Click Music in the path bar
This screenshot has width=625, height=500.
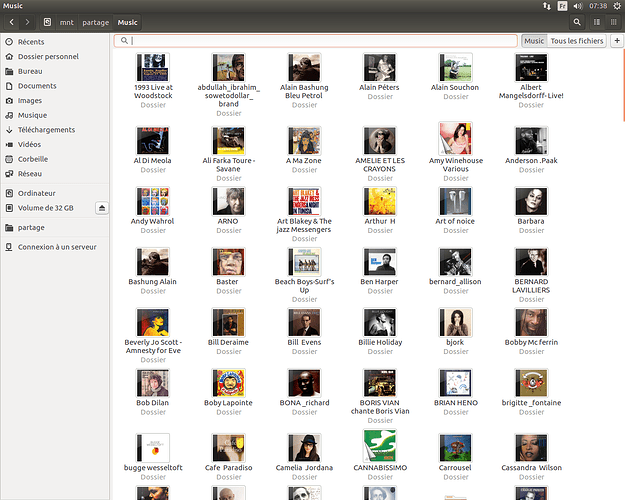tap(127, 22)
